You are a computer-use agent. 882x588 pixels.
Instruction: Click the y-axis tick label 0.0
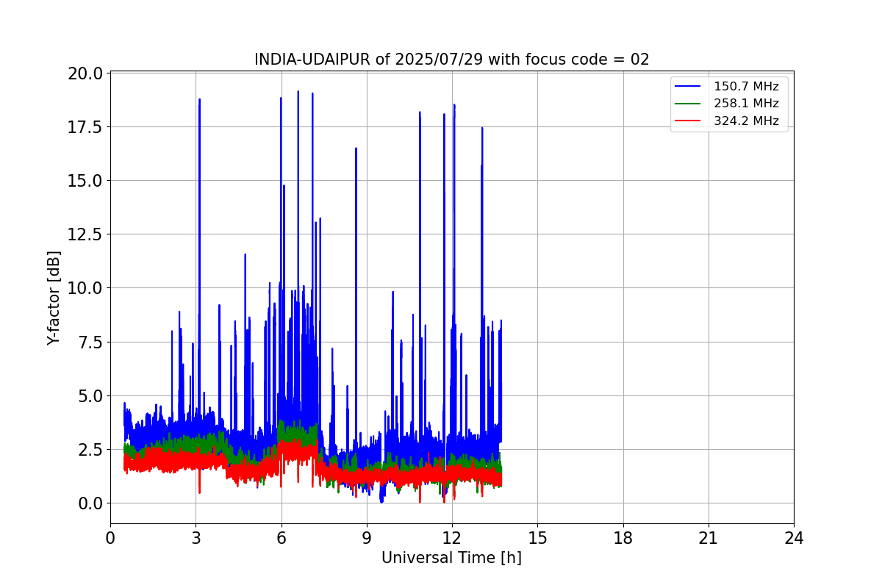[x=90, y=503]
